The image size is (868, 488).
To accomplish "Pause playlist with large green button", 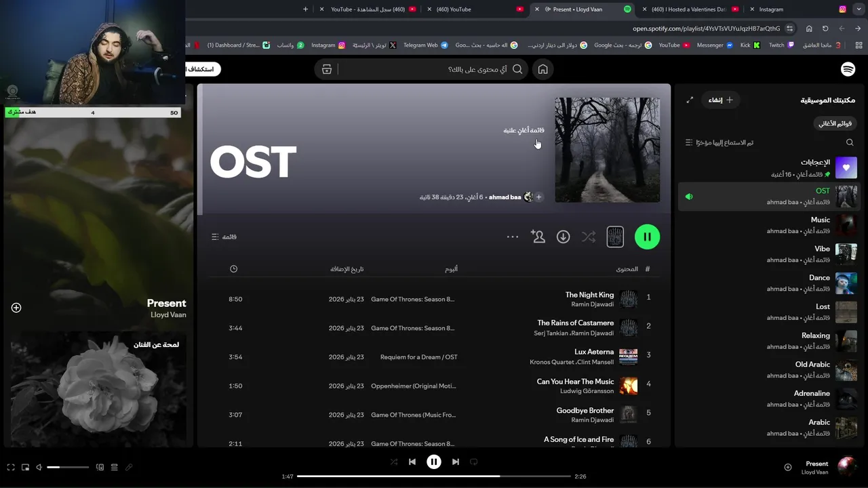I will (647, 237).
